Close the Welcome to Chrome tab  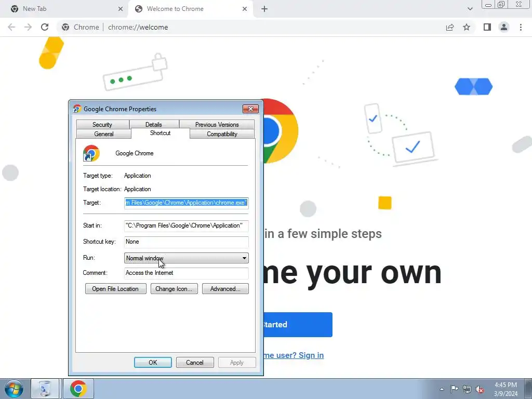coord(245,9)
